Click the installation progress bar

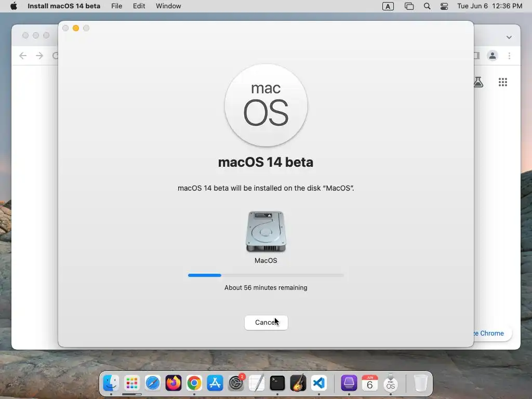coord(266,275)
